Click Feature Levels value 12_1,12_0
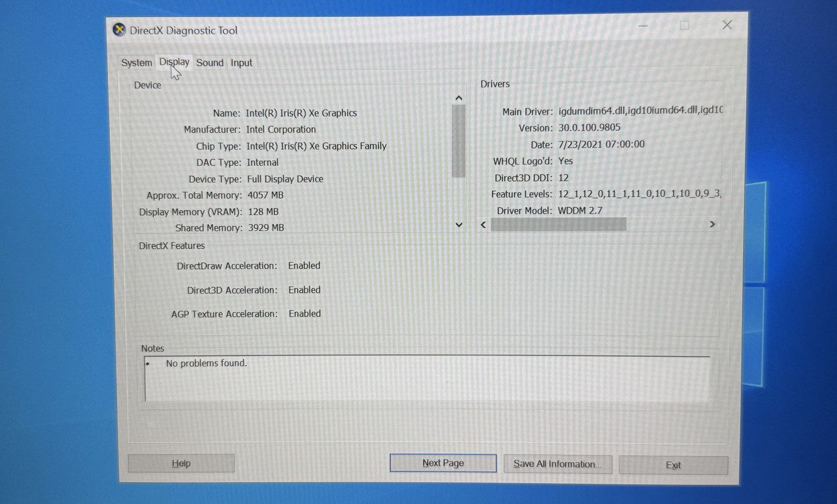Image resolution: width=837 pixels, height=504 pixels. tap(640, 194)
